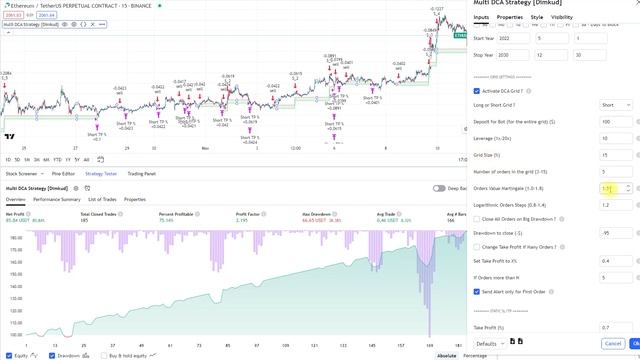
Task: Open Trading Panel tab
Action: (x=142, y=174)
